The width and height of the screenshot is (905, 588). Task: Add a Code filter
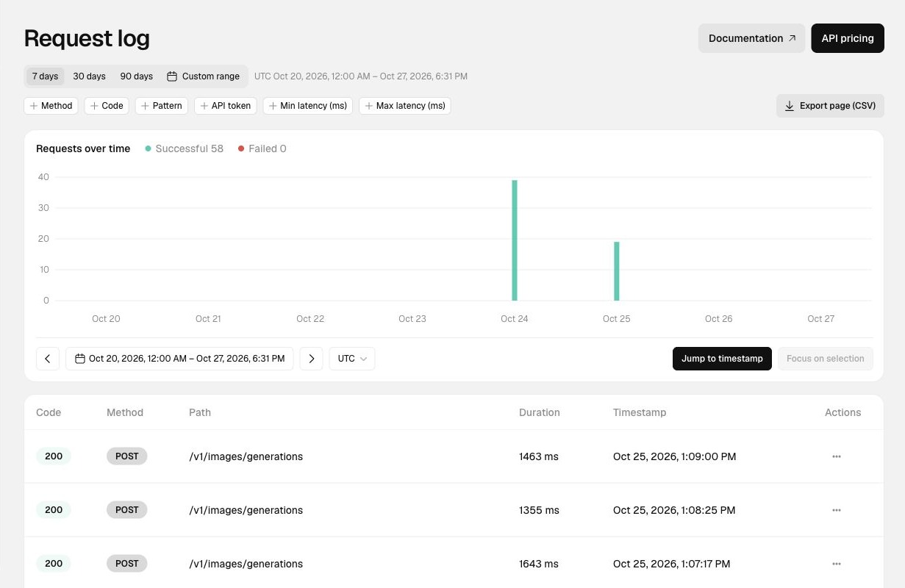click(107, 106)
